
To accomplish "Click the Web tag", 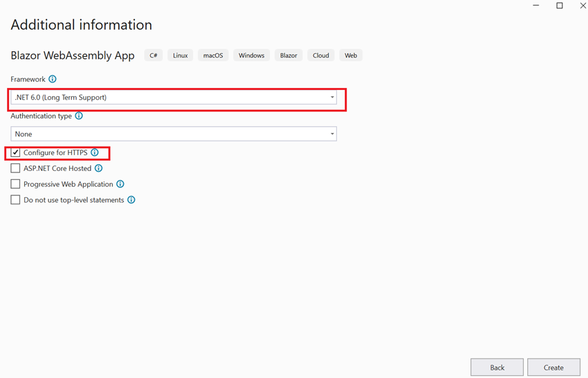I will point(351,55).
